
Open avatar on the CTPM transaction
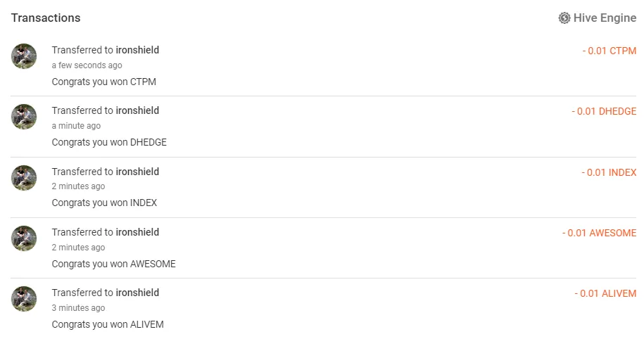(24, 56)
